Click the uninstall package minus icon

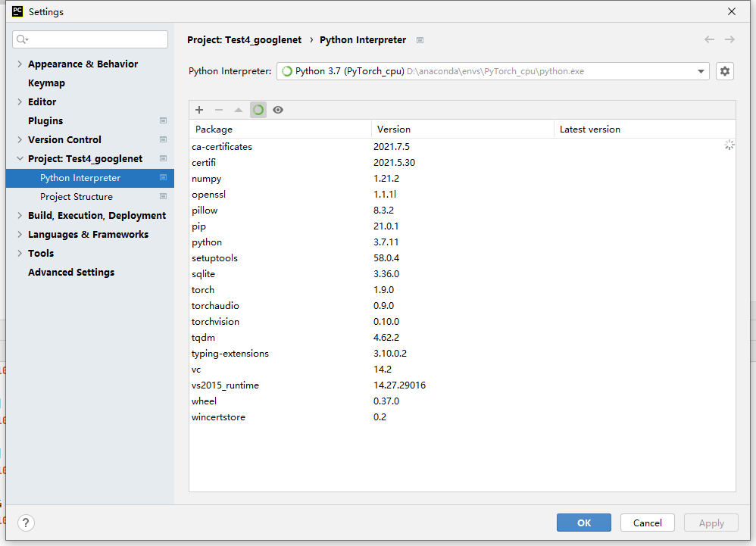click(x=219, y=110)
